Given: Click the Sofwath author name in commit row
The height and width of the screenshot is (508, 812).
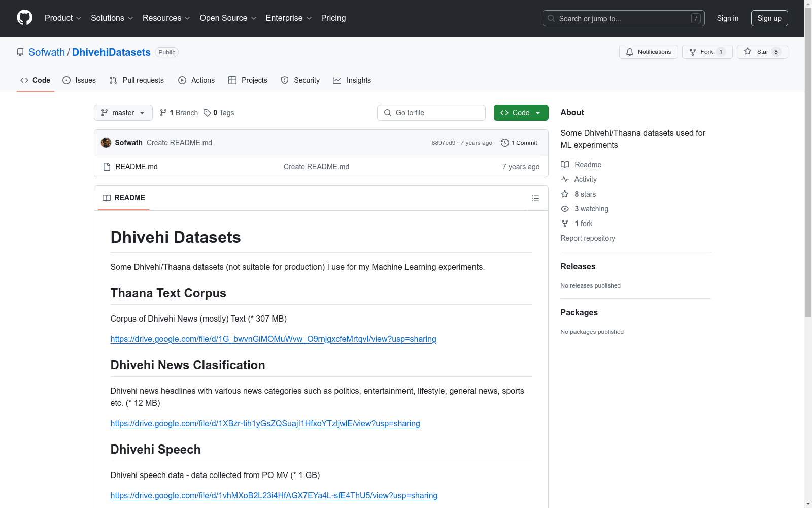Looking at the screenshot, I should (128, 143).
